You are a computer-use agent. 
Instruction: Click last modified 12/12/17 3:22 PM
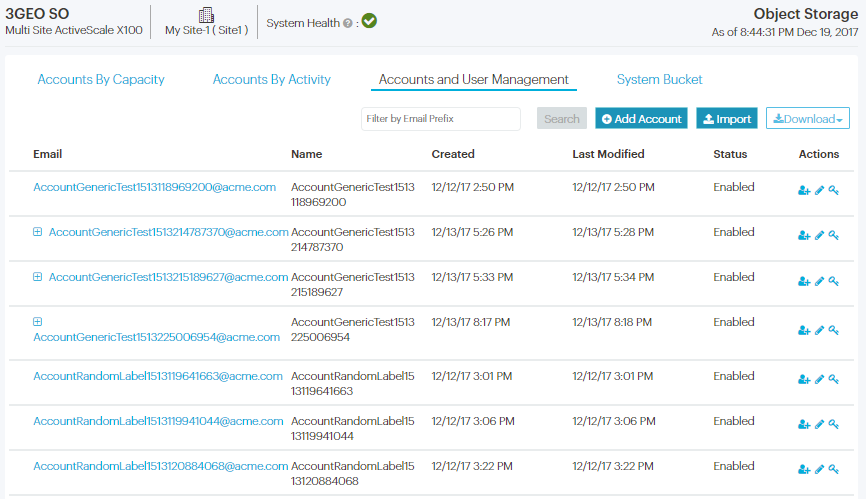[613, 466]
